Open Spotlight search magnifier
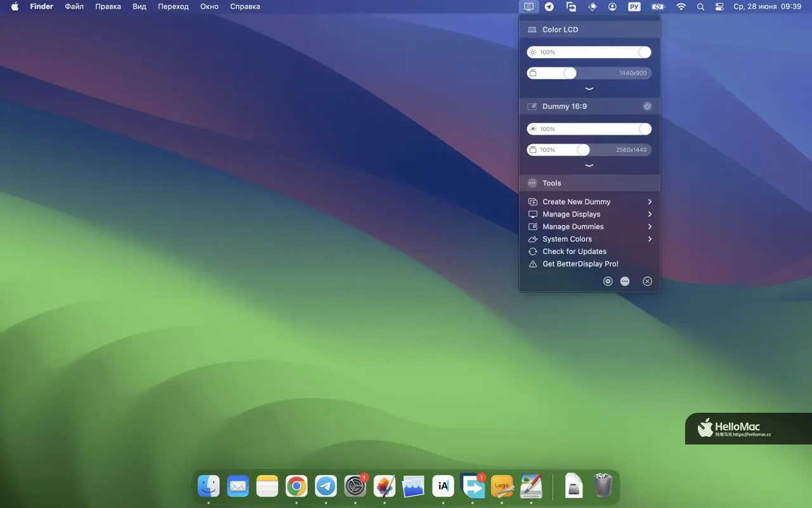The image size is (812, 508). click(700, 7)
